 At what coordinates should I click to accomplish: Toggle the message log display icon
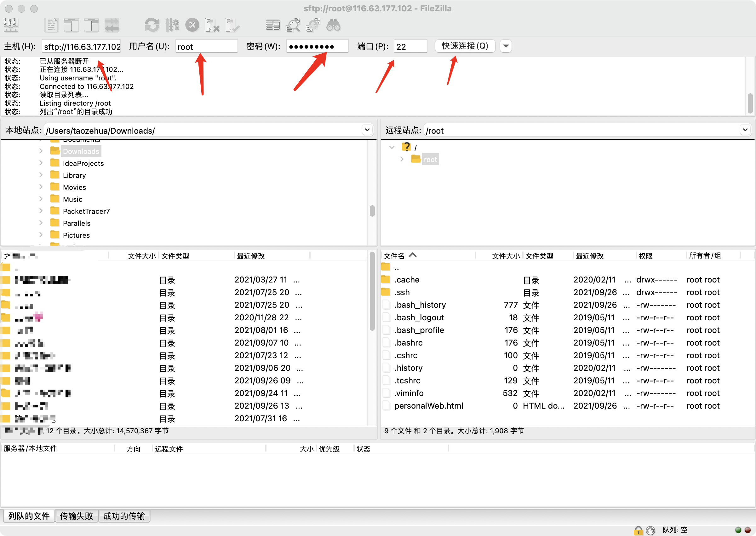tap(51, 25)
